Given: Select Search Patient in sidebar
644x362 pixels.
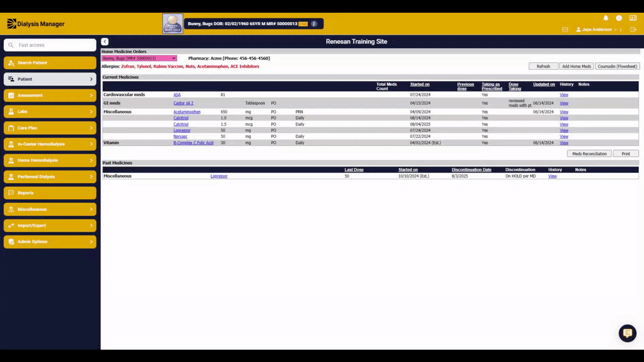Looking at the screenshot, I should 50,63.
